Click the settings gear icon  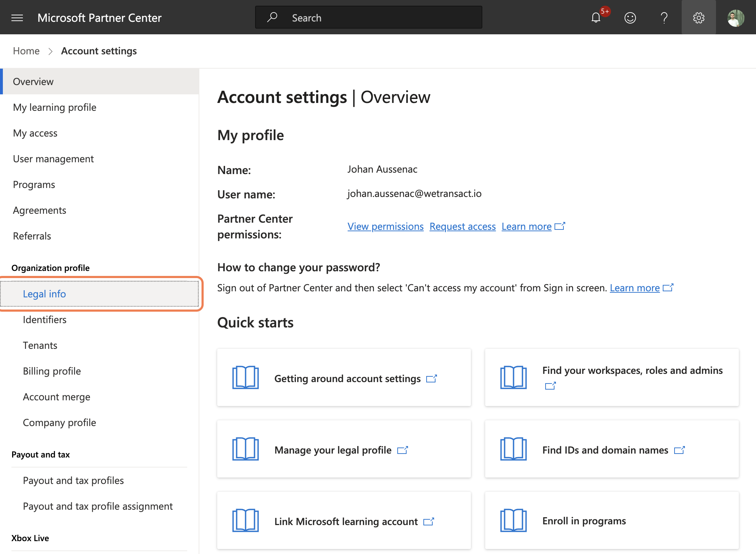click(x=698, y=18)
